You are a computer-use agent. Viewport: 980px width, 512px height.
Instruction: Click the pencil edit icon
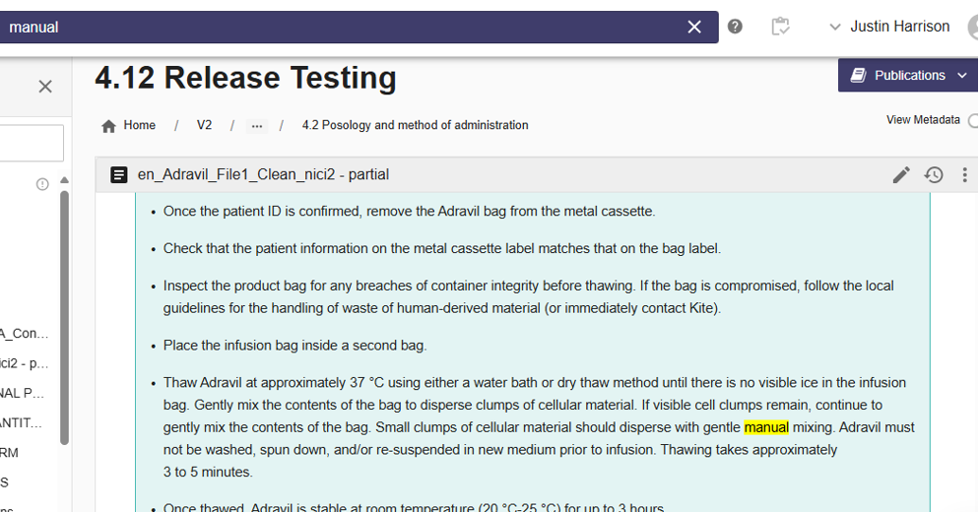coord(901,174)
